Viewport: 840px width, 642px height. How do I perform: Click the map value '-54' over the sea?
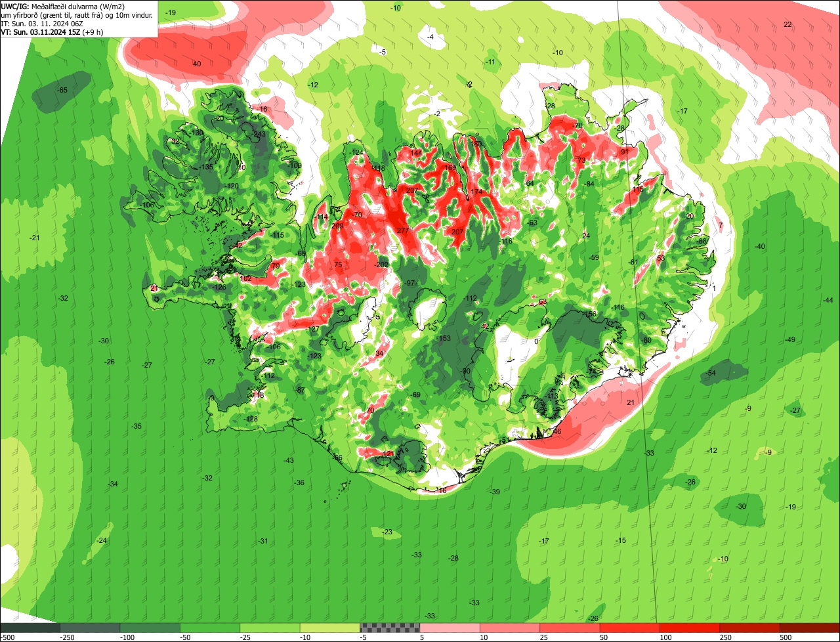pyautogui.click(x=709, y=373)
